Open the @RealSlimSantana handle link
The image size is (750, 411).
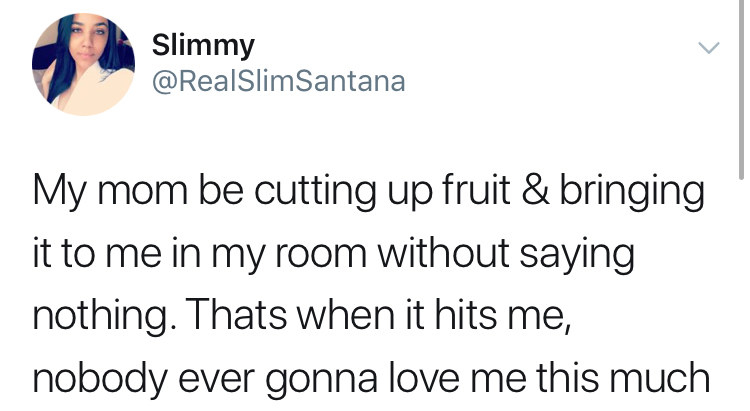279,81
